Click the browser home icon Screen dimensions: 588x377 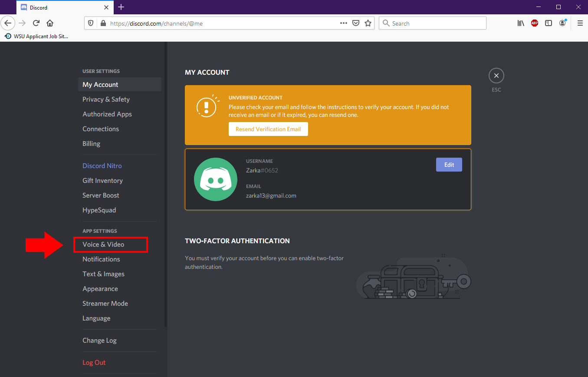coord(49,23)
